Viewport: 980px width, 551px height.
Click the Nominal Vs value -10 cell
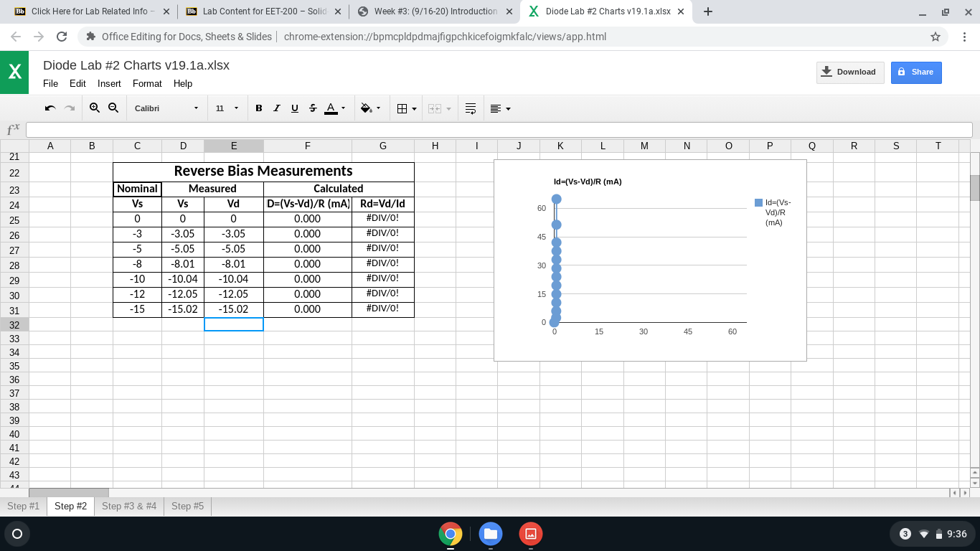(137, 279)
